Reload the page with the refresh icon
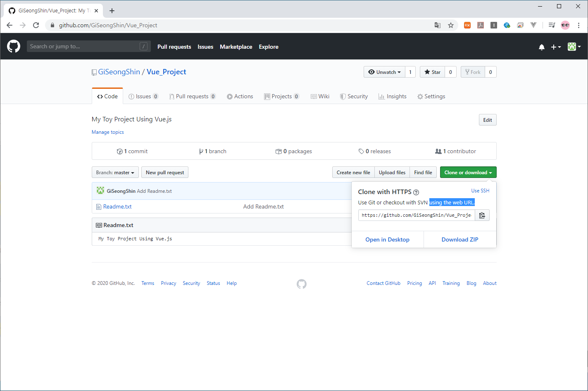Screen dimensions: 588x391 [x=36, y=25]
